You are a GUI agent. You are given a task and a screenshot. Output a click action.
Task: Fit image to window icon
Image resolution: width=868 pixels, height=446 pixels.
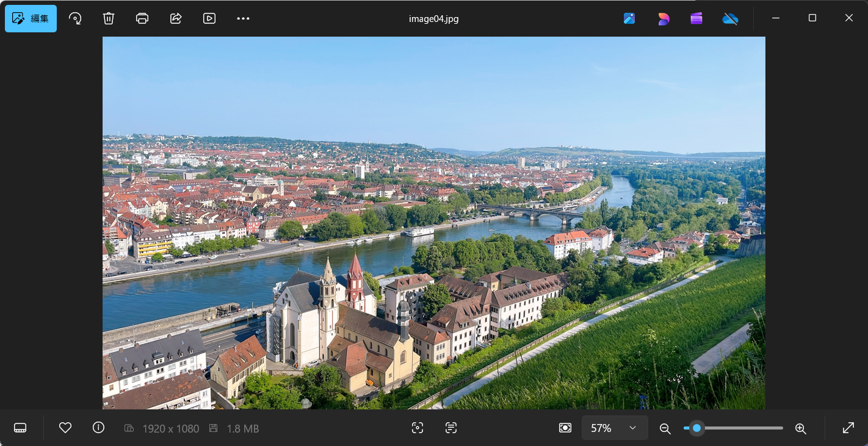[x=565, y=428]
